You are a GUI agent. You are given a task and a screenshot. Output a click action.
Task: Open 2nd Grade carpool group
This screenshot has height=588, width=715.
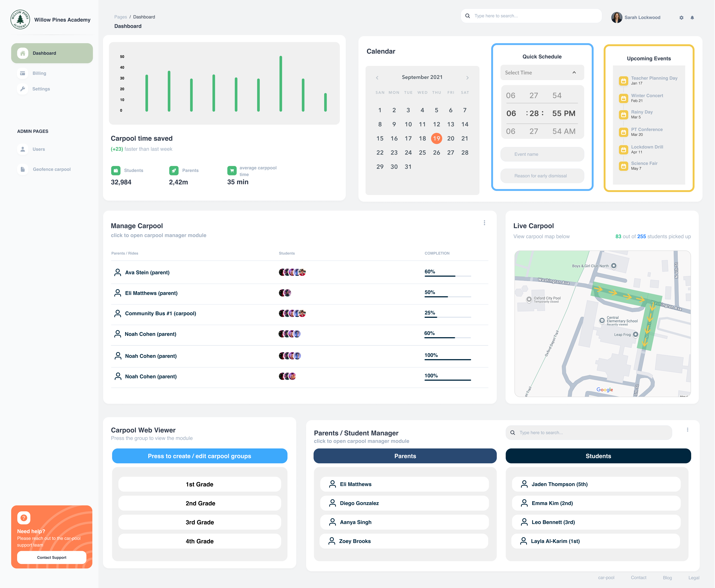click(200, 503)
